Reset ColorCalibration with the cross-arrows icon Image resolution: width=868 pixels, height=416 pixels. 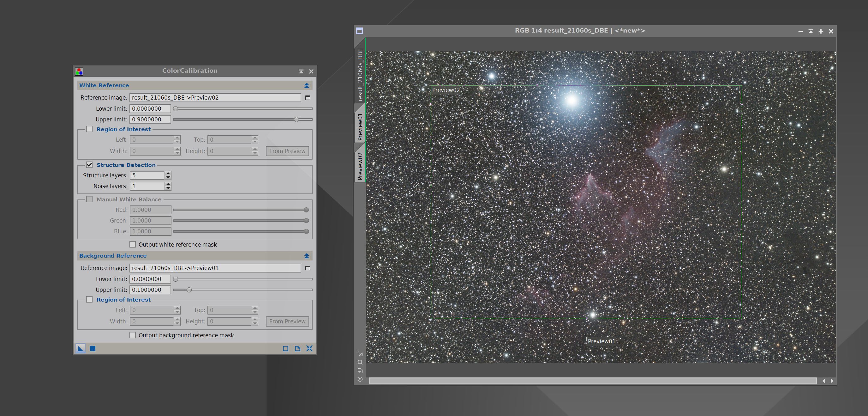309,348
